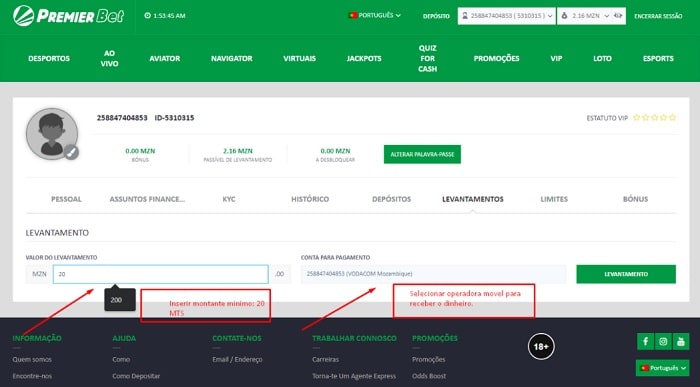
Task: Switch to the Assuntos Finance... tab
Action: click(147, 199)
